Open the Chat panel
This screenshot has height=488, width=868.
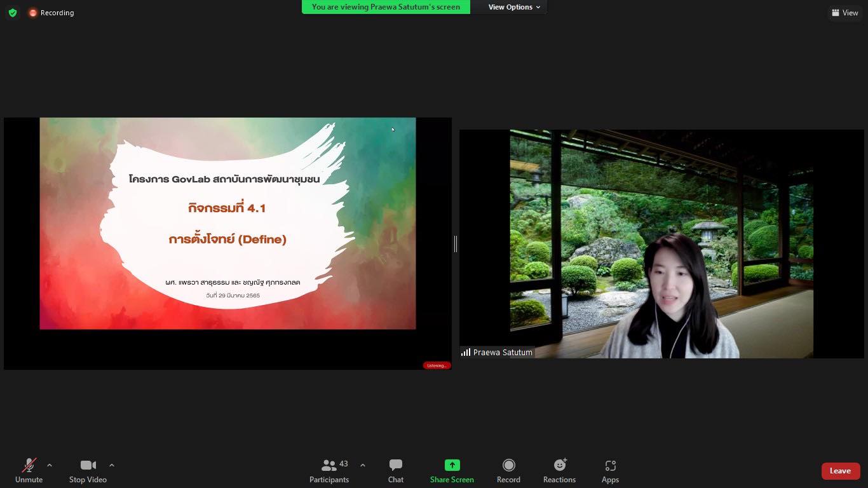(395, 471)
